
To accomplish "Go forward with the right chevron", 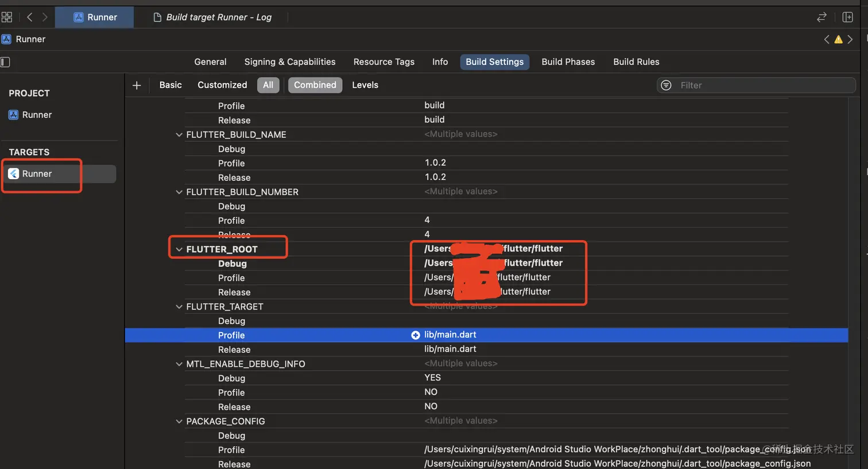I will 45,17.
